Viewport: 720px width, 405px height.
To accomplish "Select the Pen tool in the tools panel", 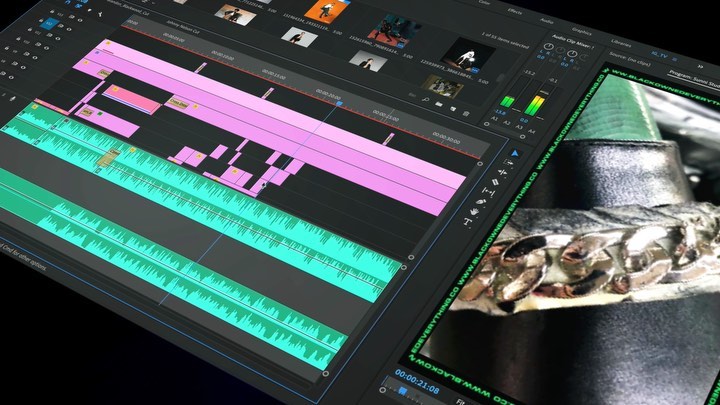I will (x=481, y=201).
